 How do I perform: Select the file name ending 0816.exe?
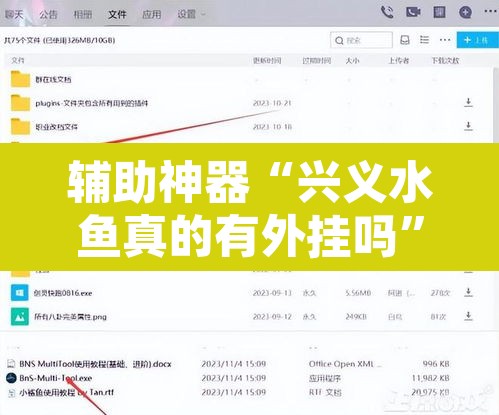(x=63, y=293)
